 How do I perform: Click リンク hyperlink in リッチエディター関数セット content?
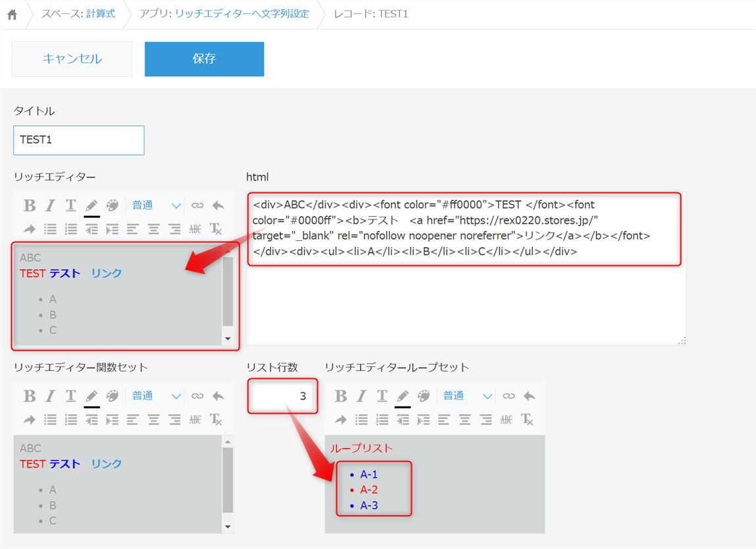pos(106,464)
